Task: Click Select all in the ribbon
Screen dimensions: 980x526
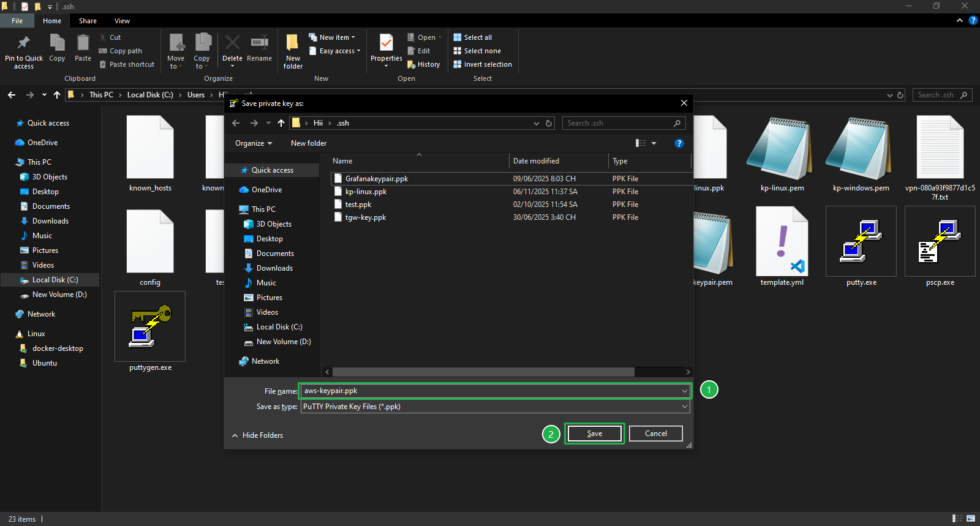Action: point(472,37)
